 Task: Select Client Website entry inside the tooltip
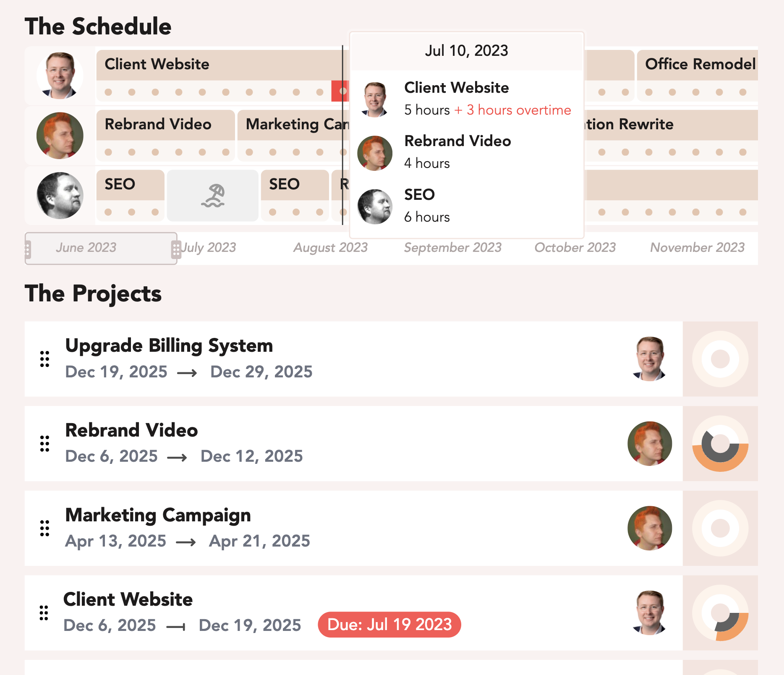coord(457,87)
